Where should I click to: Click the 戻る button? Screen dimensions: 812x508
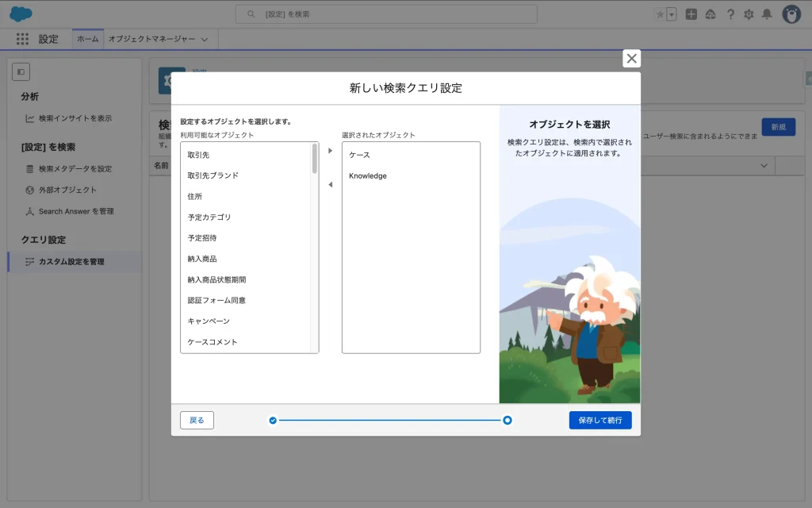click(x=197, y=420)
